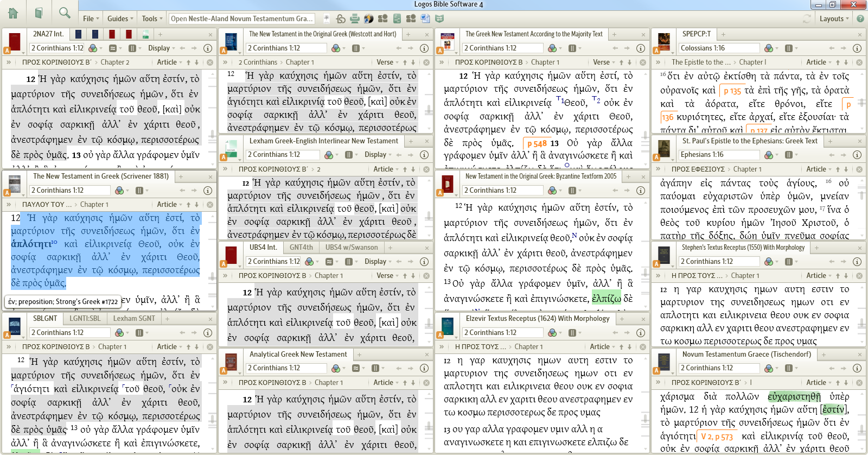Open Verse dropdown in Majority Text panel
Image resolution: width=868 pixels, height=455 pixels.
pyautogui.click(x=604, y=62)
